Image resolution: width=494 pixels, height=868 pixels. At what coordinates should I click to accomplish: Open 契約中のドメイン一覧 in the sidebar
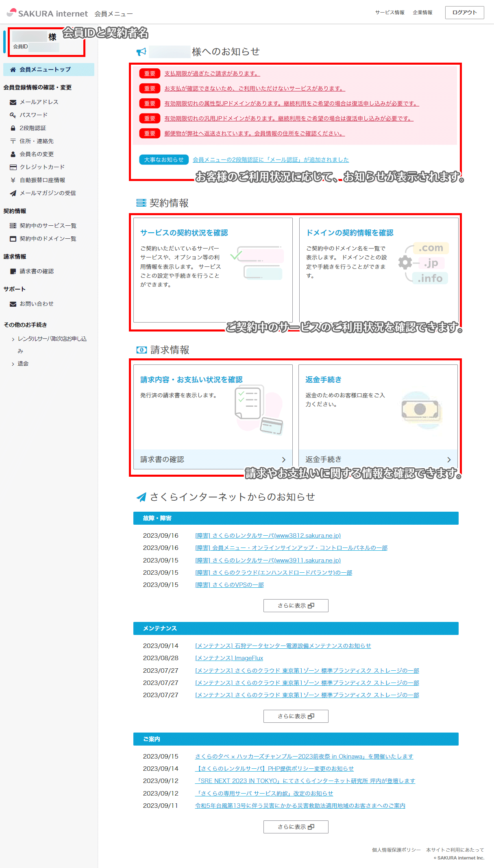point(48,239)
